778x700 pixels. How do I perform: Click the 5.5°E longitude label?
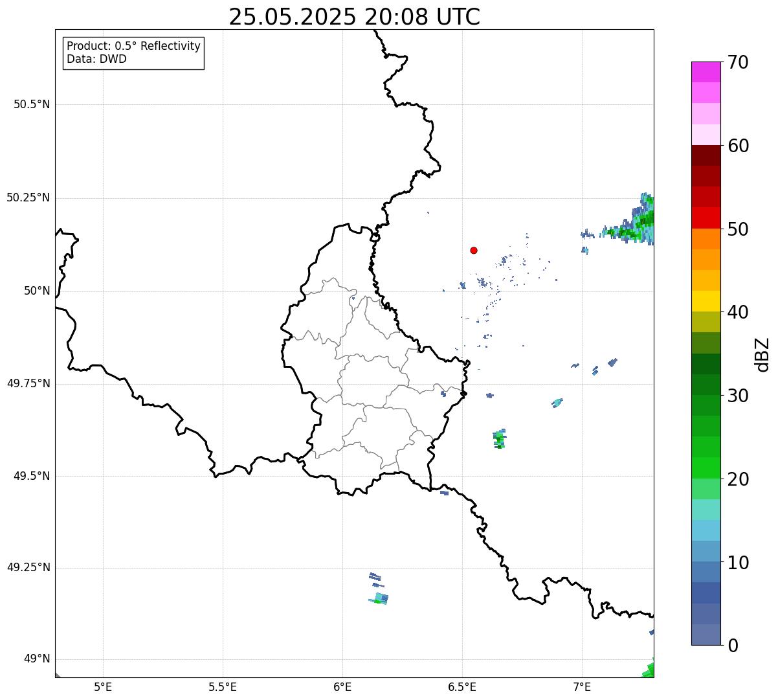point(223,686)
